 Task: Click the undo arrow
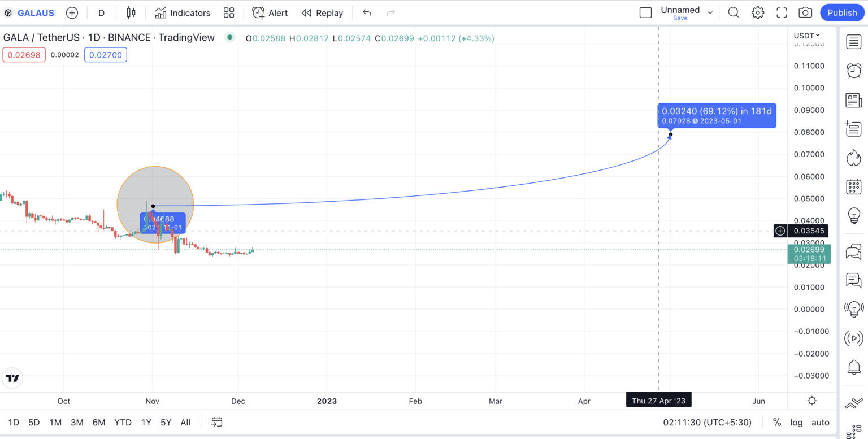point(367,12)
